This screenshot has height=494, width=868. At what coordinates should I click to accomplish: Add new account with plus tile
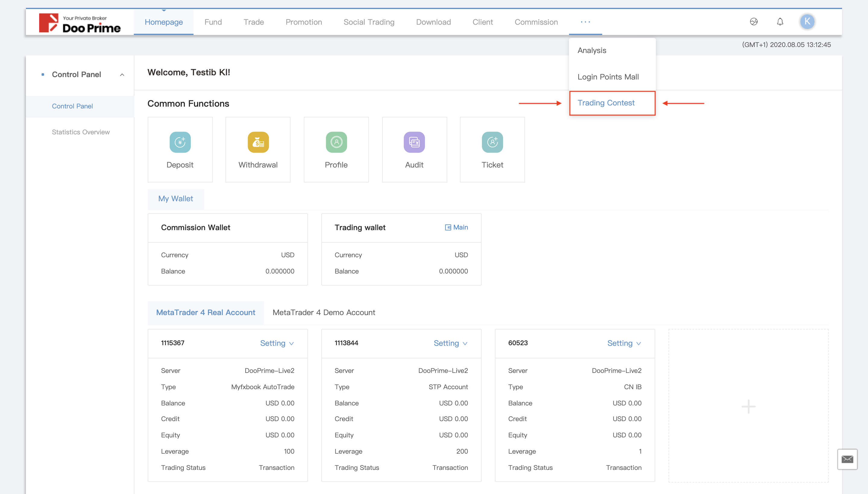pyautogui.click(x=748, y=406)
